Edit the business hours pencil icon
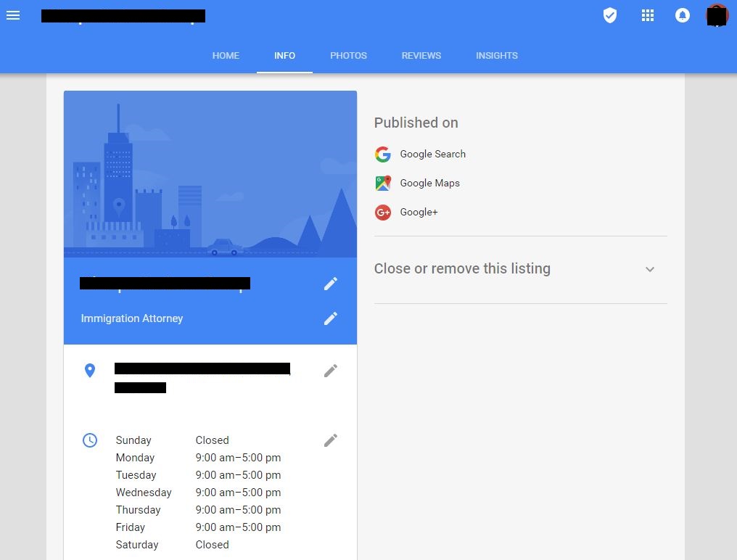 [x=331, y=440]
